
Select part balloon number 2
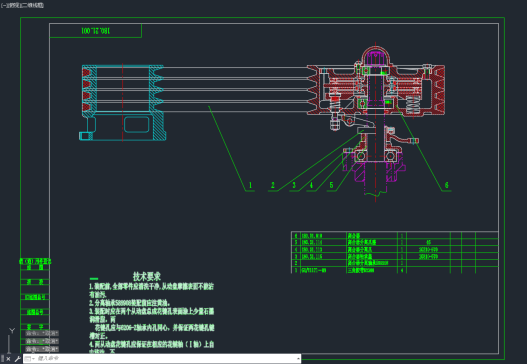tap(273, 185)
